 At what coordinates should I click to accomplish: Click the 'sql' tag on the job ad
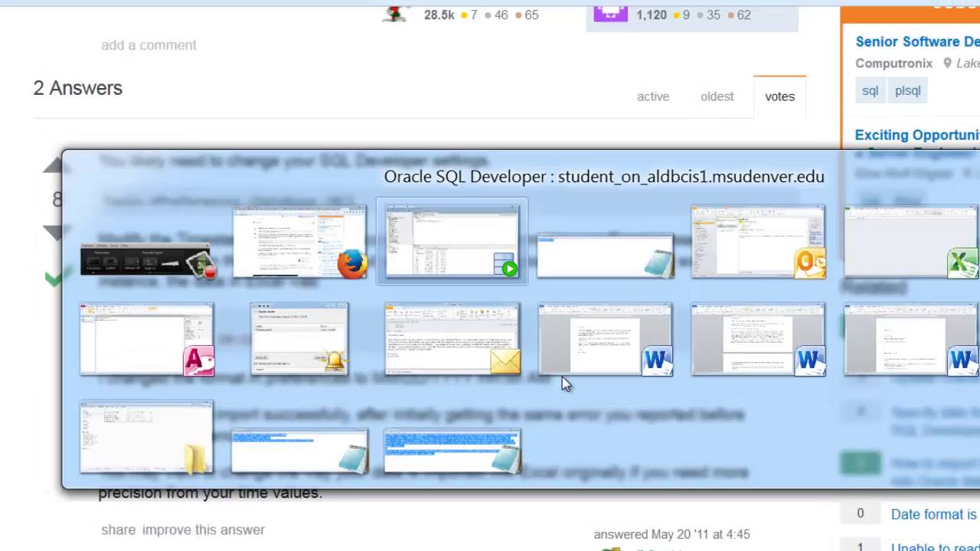[870, 90]
